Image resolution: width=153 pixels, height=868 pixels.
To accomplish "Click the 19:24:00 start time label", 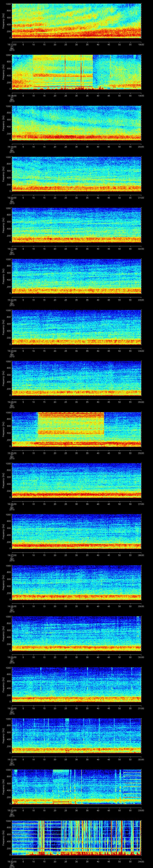I will coord(12,402).
